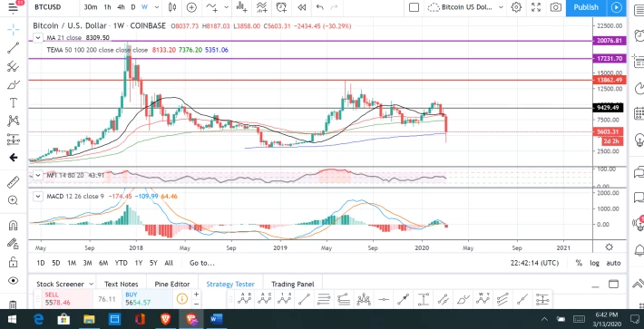Screen dimensions: 644x329
Task: Toggle magnet mode
Action: 13,225
